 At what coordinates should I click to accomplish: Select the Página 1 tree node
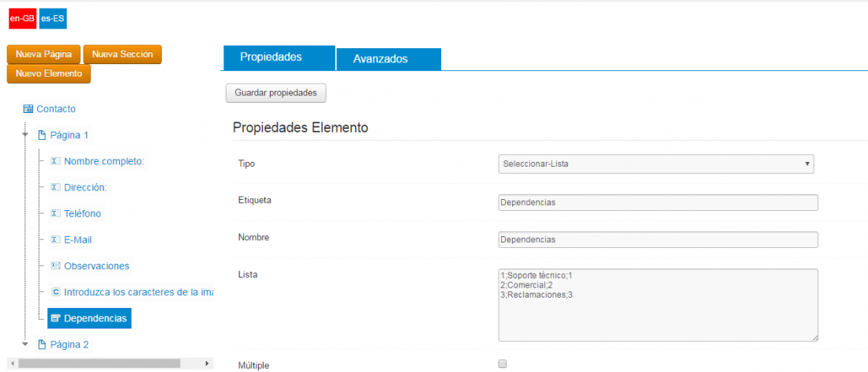point(69,135)
